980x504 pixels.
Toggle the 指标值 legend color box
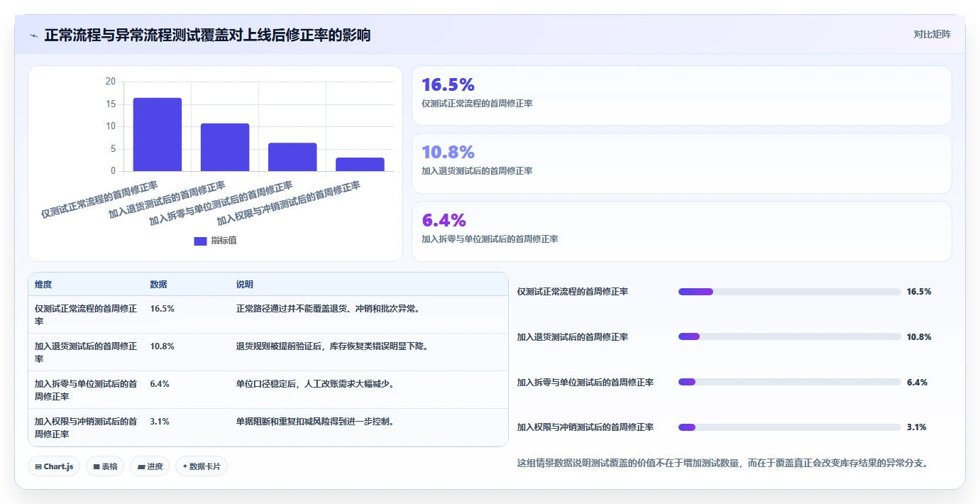tap(200, 241)
